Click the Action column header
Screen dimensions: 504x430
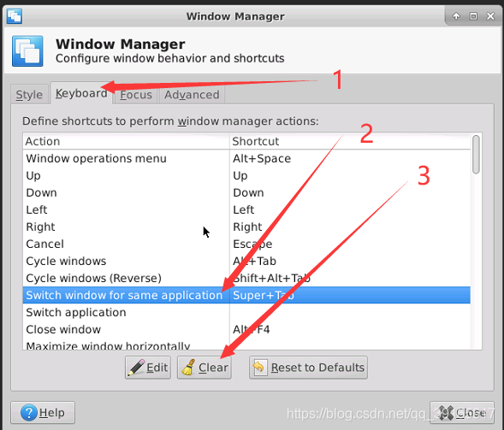click(126, 141)
